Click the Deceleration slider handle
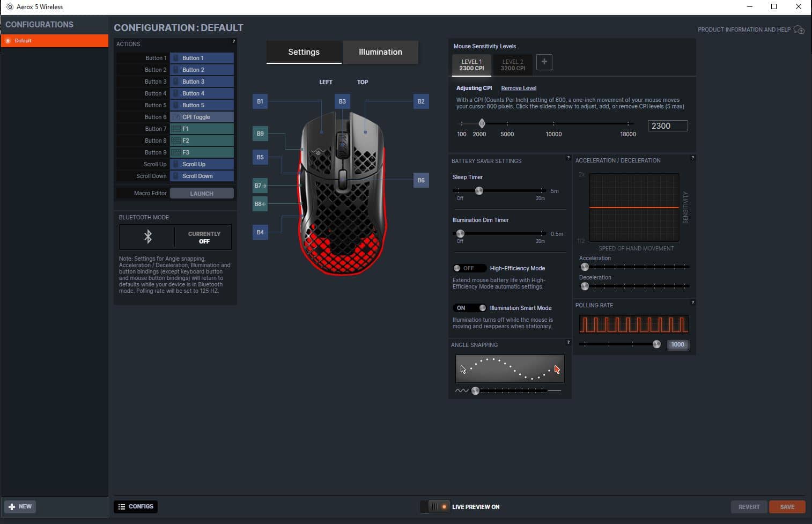 tap(585, 286)
